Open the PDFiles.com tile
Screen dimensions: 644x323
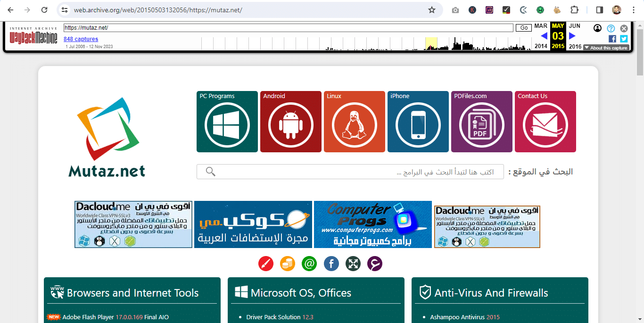tap(481, 122)
